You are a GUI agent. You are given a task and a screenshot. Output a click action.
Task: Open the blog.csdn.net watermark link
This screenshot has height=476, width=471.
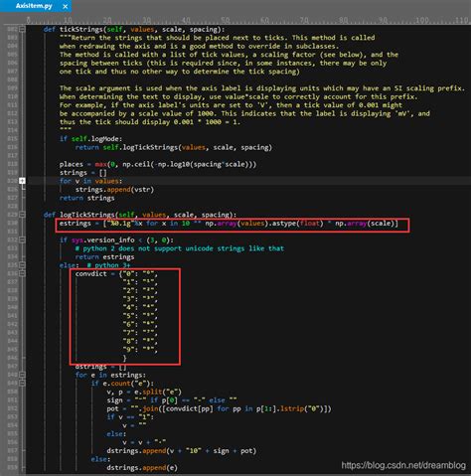[x=403, y=465]
